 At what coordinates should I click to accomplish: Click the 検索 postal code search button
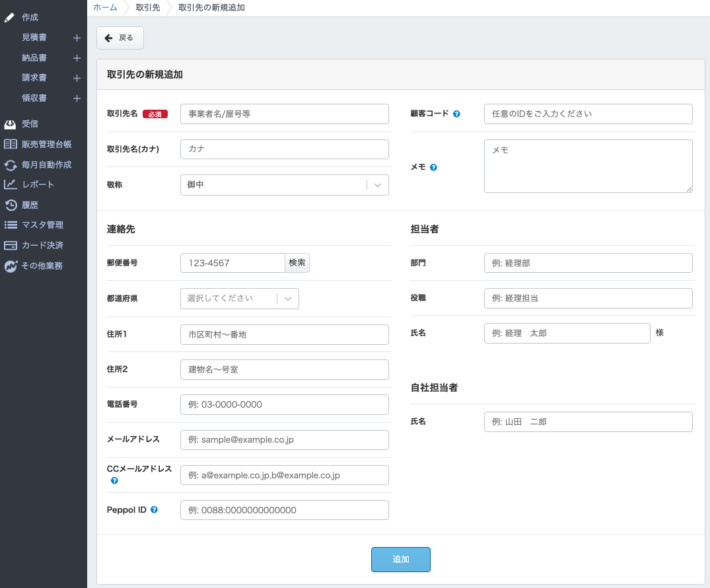click(x=297, y=263)
